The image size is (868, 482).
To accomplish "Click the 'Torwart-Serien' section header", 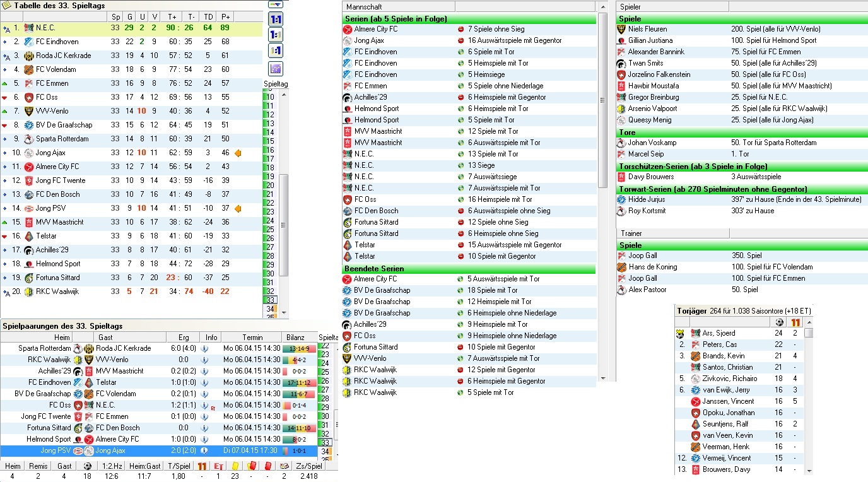I will [x=742, y=189].
